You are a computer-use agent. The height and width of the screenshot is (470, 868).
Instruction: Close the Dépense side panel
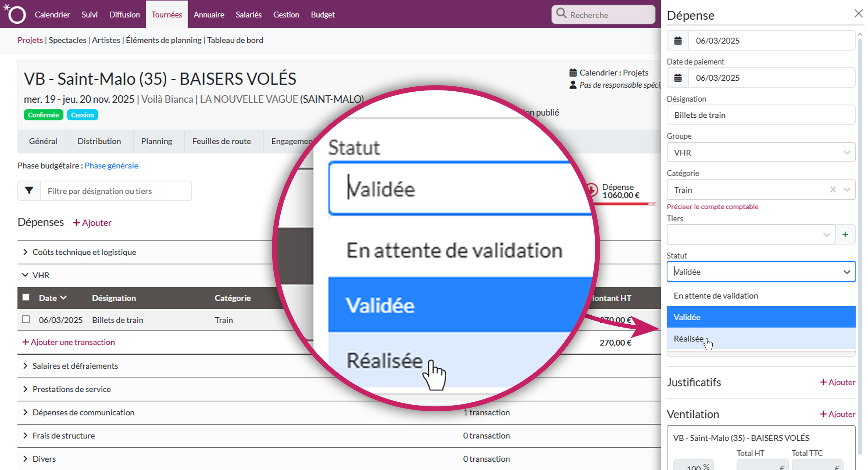tap(858, 14)
